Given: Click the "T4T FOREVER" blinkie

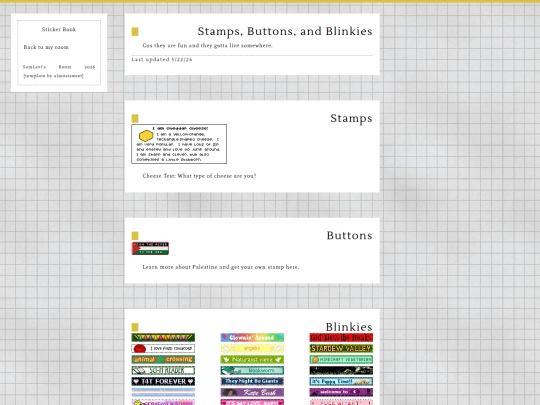Looking at the screenshot, I should [x=163, y=382].
